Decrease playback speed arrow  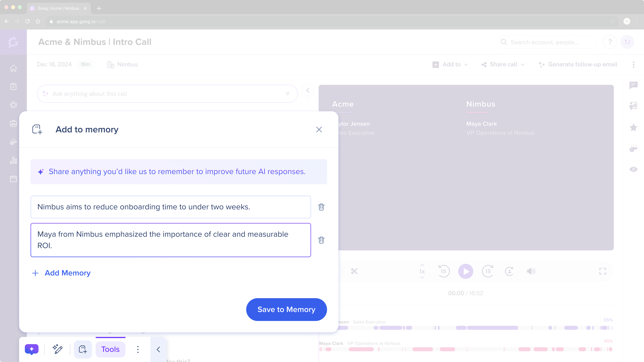coord(422,277)
